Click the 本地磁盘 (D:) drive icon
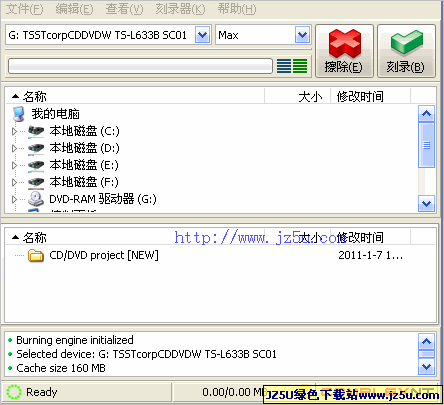 click(36, 148)
